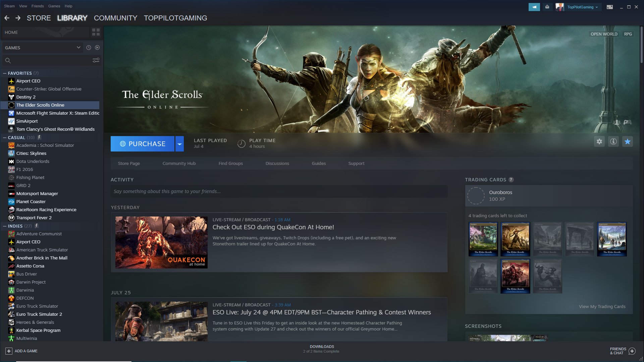Click the recently played clock icon above library list
The width and height of the screenshot is (644, 362).
coord(88,47)
